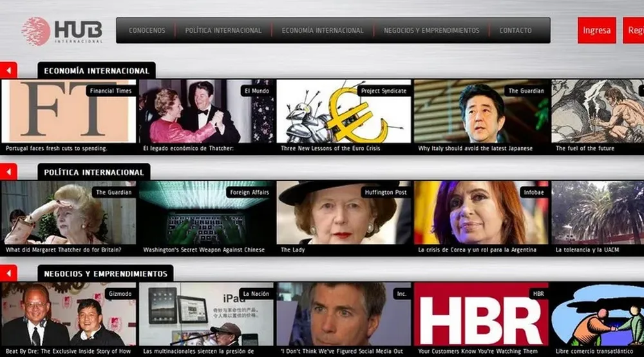This screenshot has height=357, width=644.
Task: Click red arrow beside Negocios y Emprendimientos
Action: (8, 273)
